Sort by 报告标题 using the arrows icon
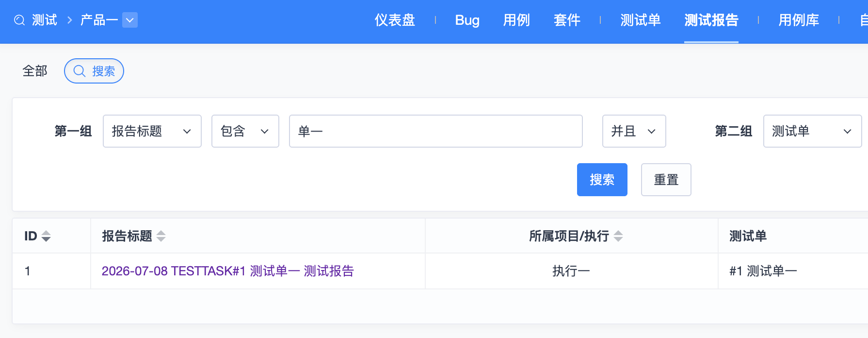Screen dimensions: 868x338 (161, 236)
